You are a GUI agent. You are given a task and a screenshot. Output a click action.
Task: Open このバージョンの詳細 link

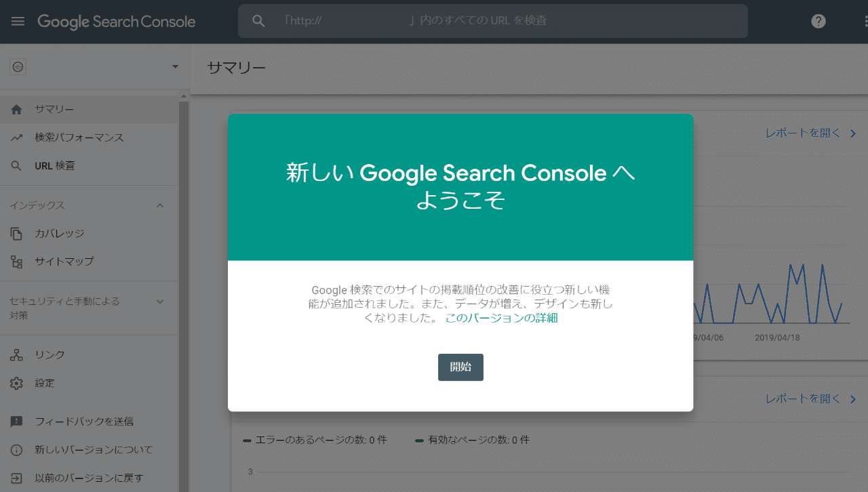[x=502, y=317]
